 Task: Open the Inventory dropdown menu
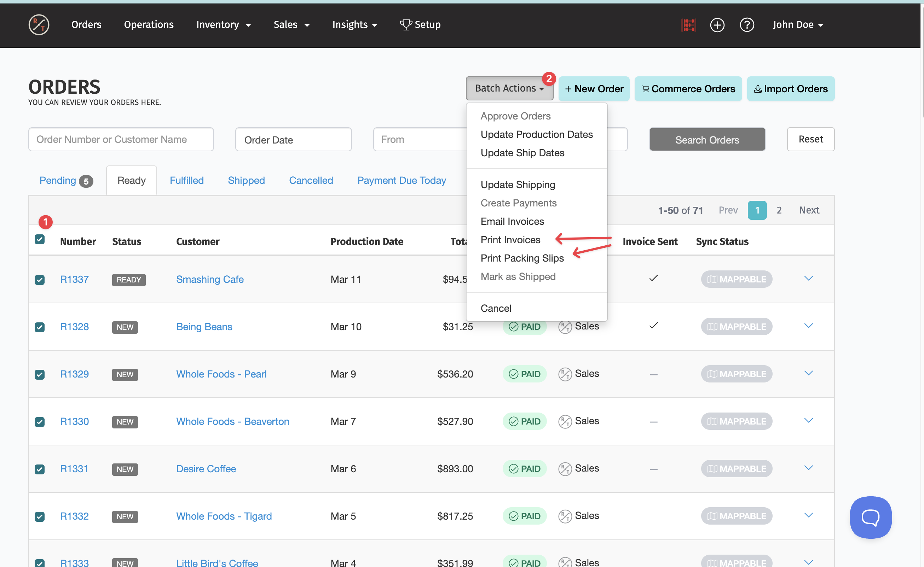click(223, 25)
